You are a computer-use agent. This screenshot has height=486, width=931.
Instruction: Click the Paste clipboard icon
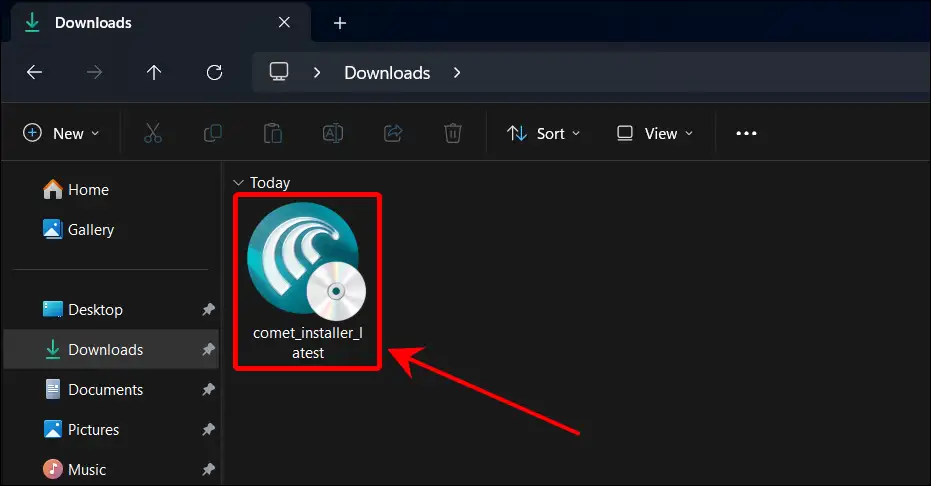pos(272,133)
